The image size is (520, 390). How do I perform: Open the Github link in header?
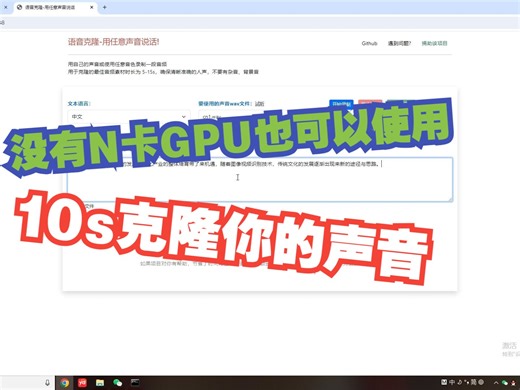point(369,43)
